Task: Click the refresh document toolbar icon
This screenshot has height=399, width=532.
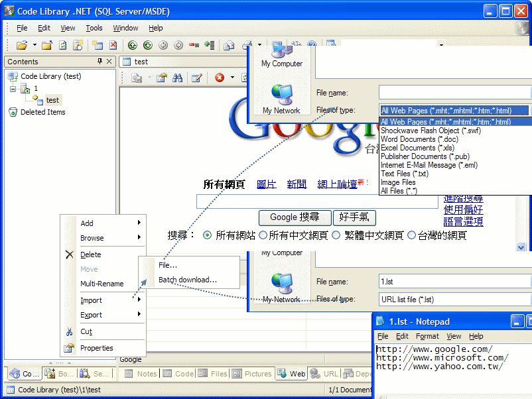Action: pos(62,45)
